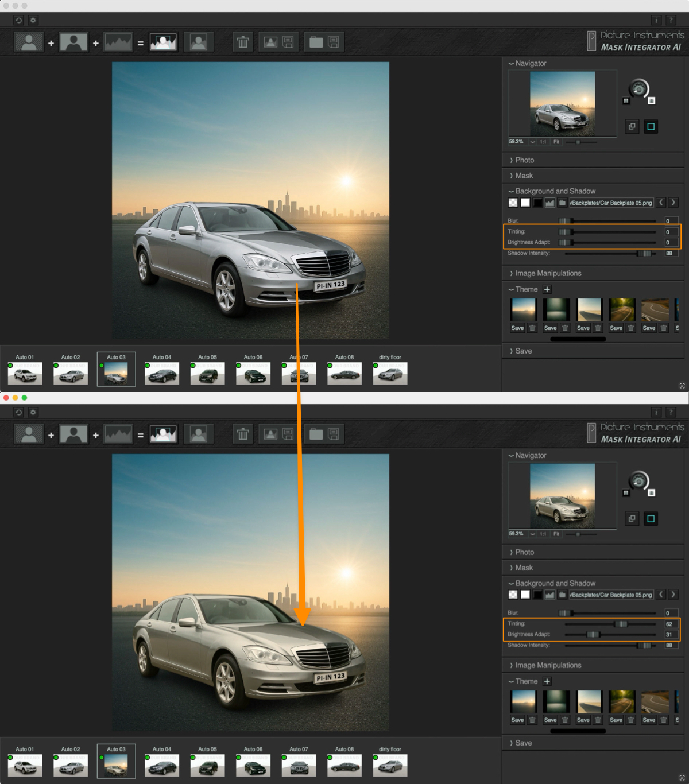Click Save under the first theme in the bottom window
689x784 pixels.
(x=517, y=720)
